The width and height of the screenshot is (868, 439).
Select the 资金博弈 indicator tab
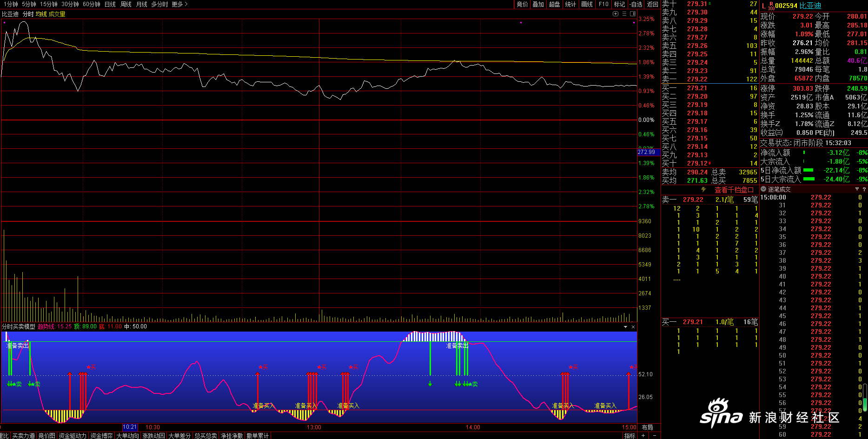(101, 436)
